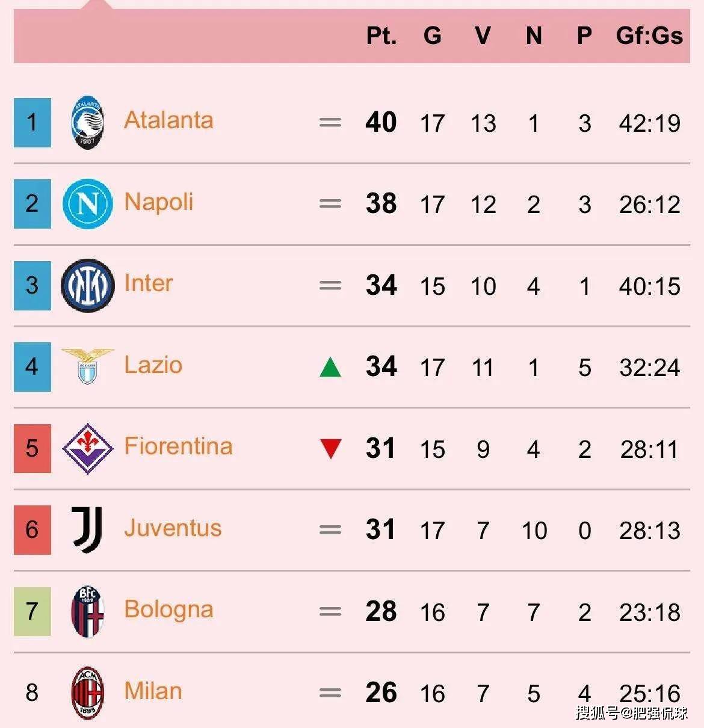Select the Bologna BFC crest
The height and width of the screenshot is (728, 704).
coord(88,611)
